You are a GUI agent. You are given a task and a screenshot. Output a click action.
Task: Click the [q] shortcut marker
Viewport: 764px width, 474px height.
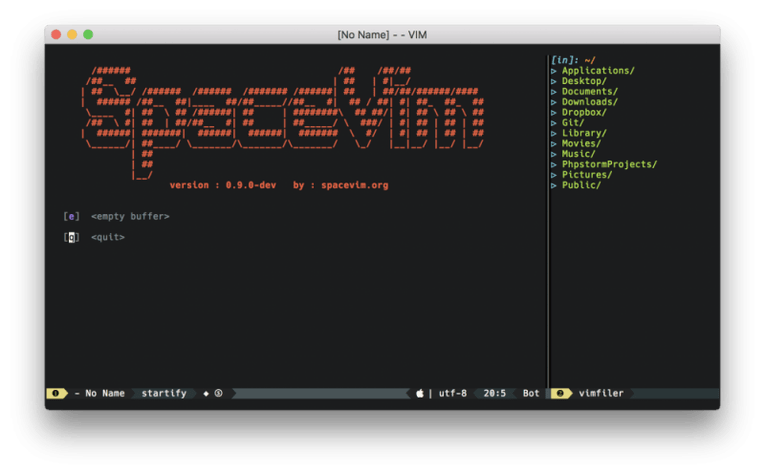point(71,237)
